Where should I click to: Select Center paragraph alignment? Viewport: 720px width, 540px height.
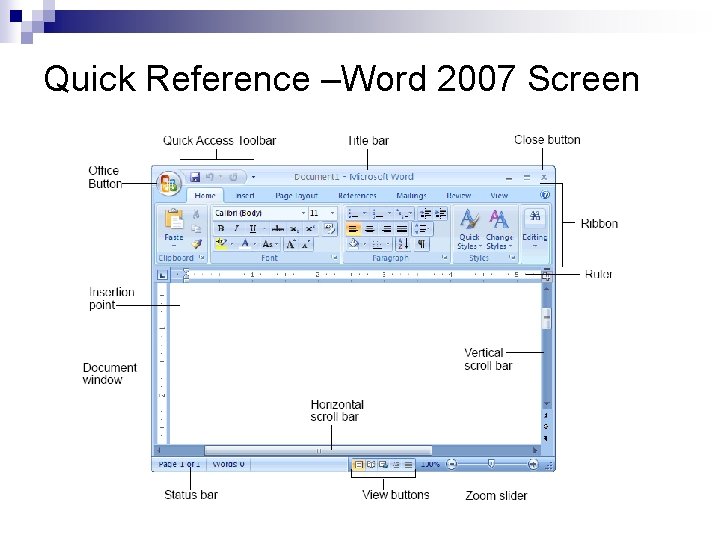coord(370,229)
